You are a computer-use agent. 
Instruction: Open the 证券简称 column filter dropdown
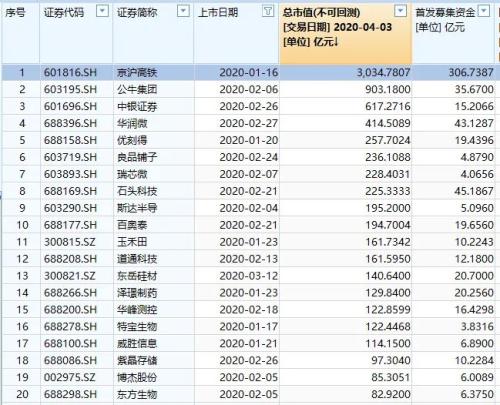tap(183, 12)
